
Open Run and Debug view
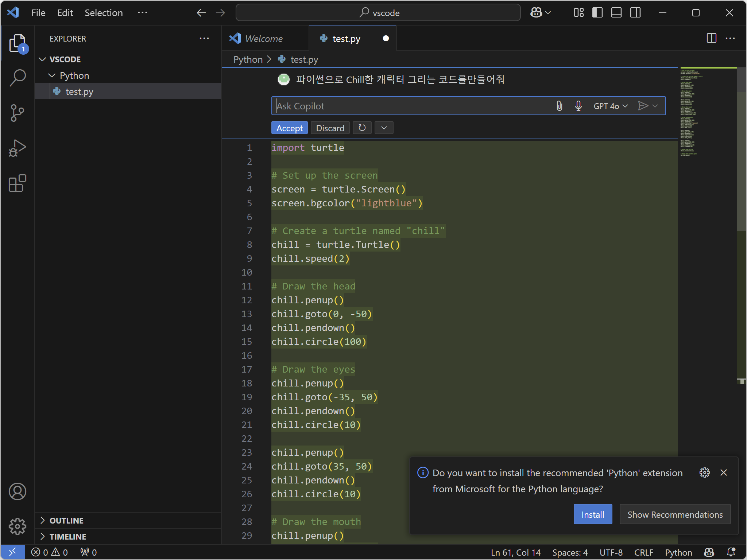(x=17, y=148)
